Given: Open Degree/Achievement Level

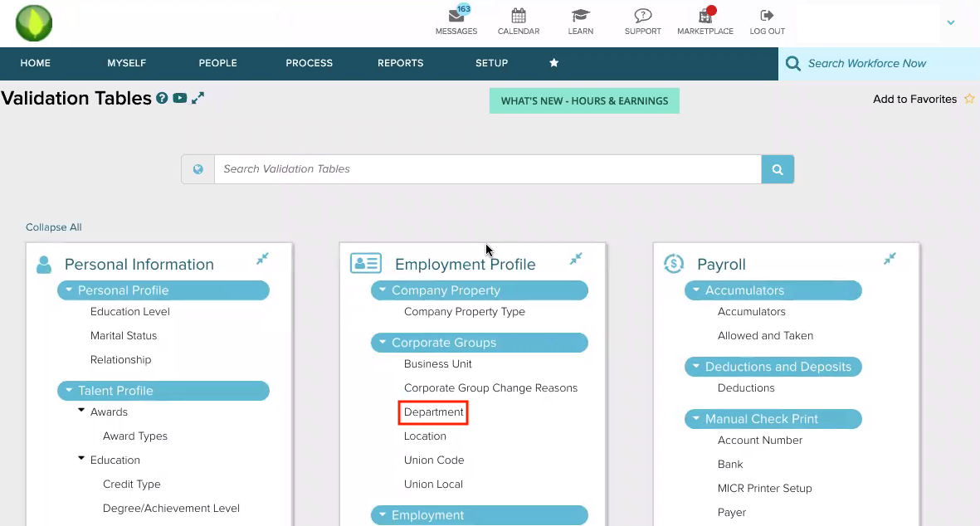Looking at the screenshot, I should [x=171, y=509].
